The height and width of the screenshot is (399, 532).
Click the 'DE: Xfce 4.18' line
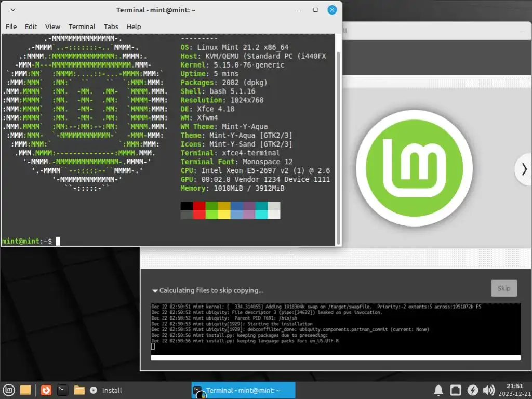[x=207, y=109]
